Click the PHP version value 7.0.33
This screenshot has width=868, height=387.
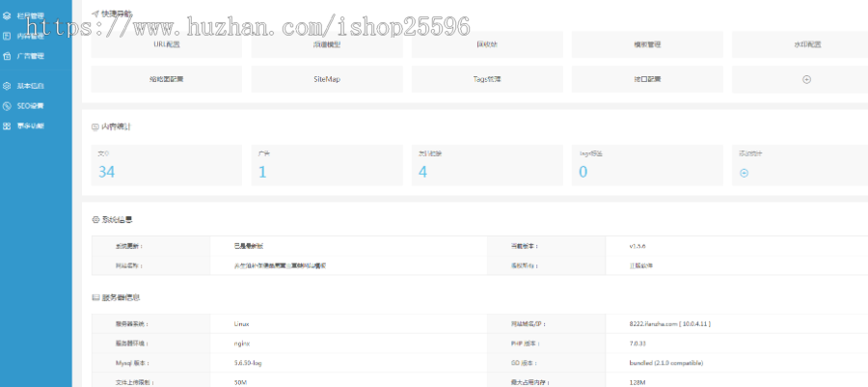(637, 344)
